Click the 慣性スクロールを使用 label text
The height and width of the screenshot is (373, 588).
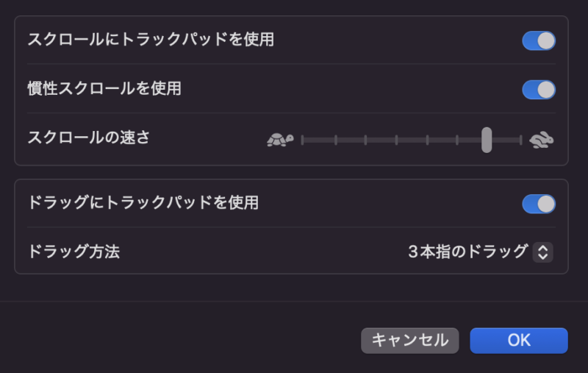[x=104, y=88]
